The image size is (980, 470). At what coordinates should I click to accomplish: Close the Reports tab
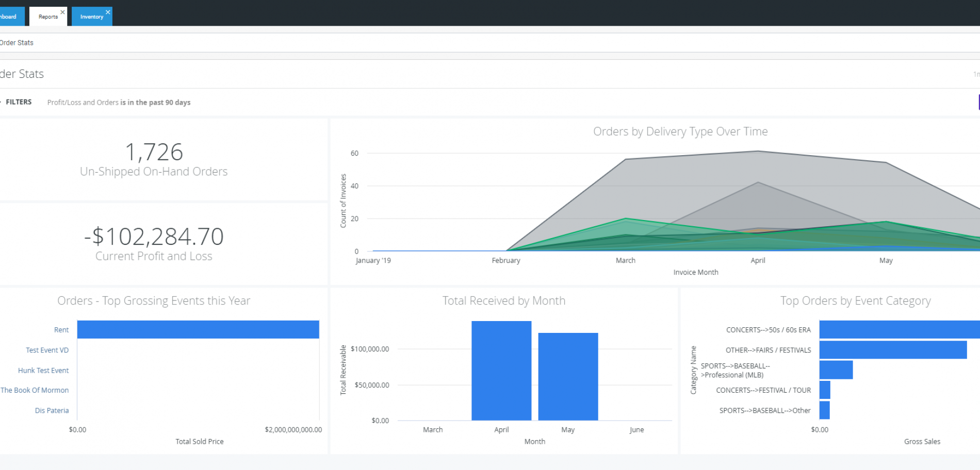pyautogui.click(x=62, y=12)
